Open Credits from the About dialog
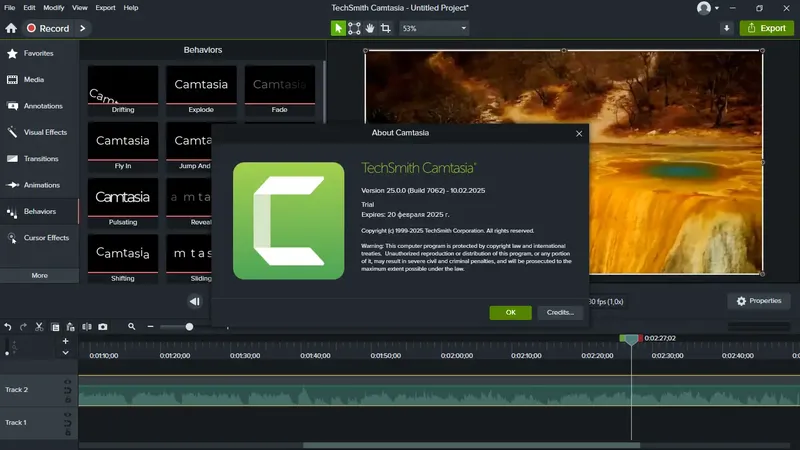Viewport: 800px width, 450px height. point(560,312)
